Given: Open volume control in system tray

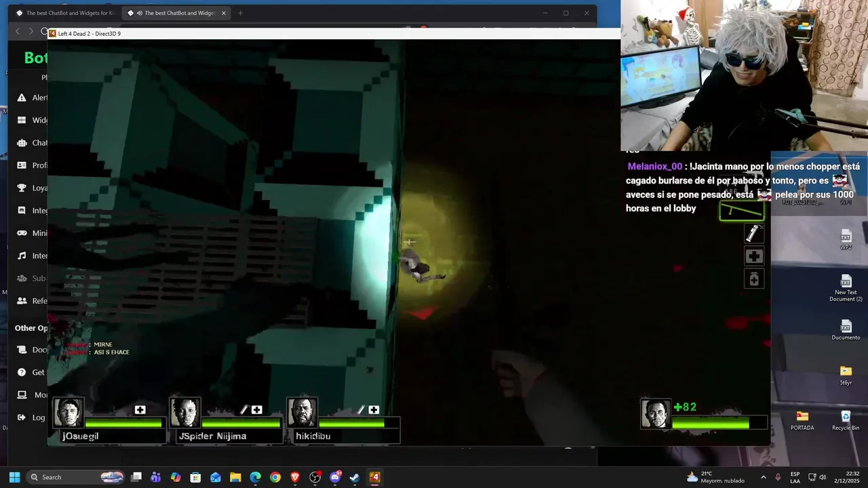Looking at the screenshot, I should (x=823, y=477).
